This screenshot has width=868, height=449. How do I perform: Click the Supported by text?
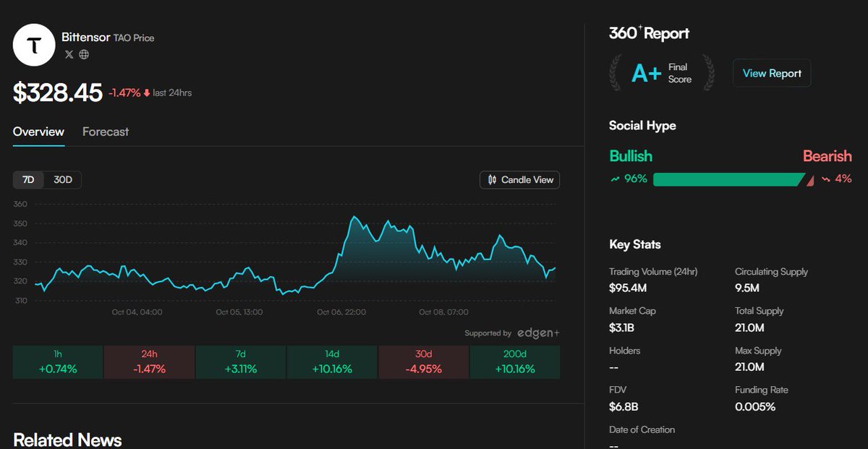click(x=488, y=333)
